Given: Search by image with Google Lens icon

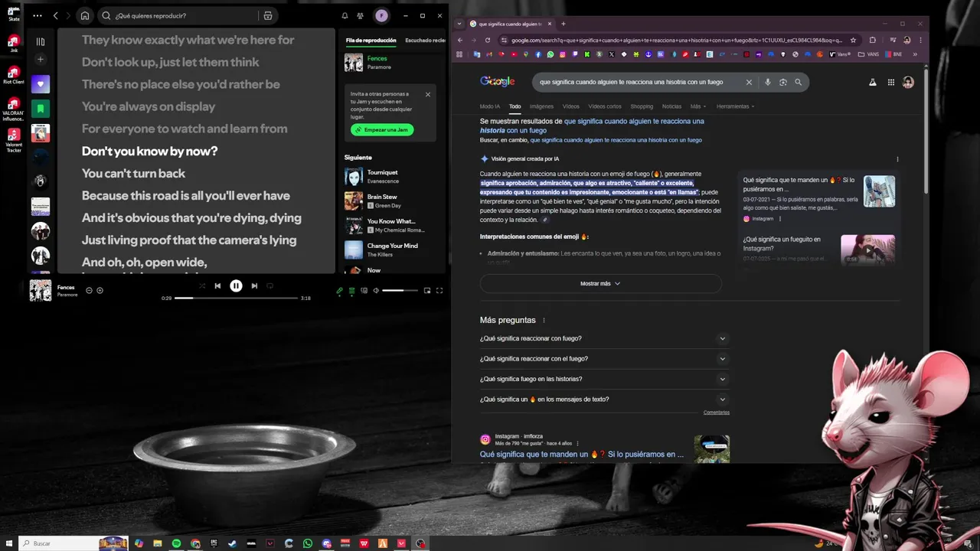Looking at the screenshot, I should tap(782, 82).
